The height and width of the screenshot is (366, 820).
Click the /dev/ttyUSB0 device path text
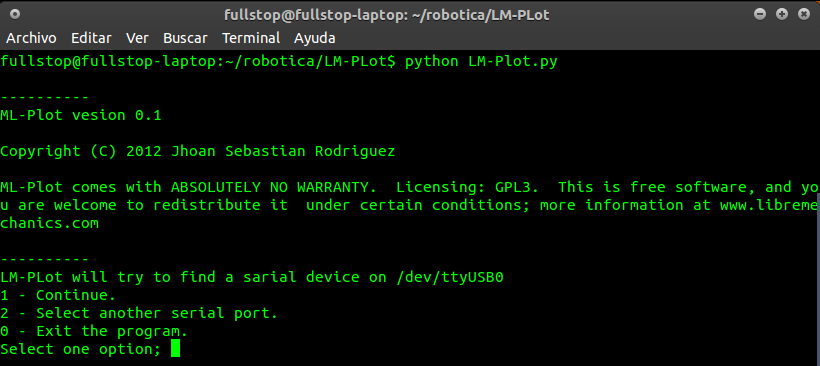click(x=450, y=277)
